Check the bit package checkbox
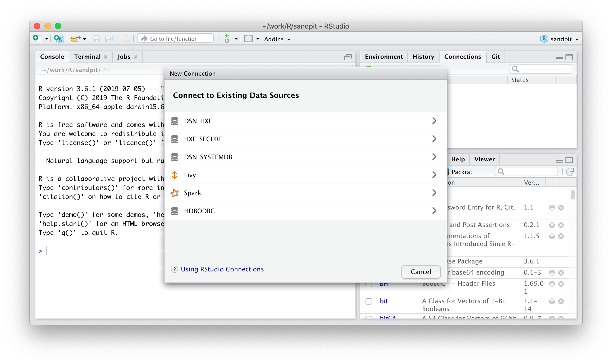The width and height of the screenshot is (612, 364). tap(369, 301)
